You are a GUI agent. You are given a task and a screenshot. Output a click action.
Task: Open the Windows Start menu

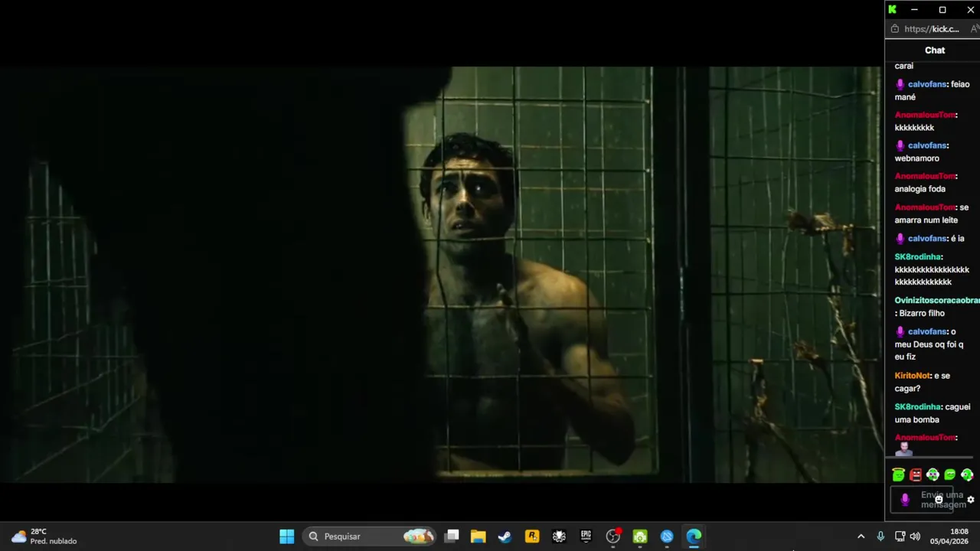[286, 536]
